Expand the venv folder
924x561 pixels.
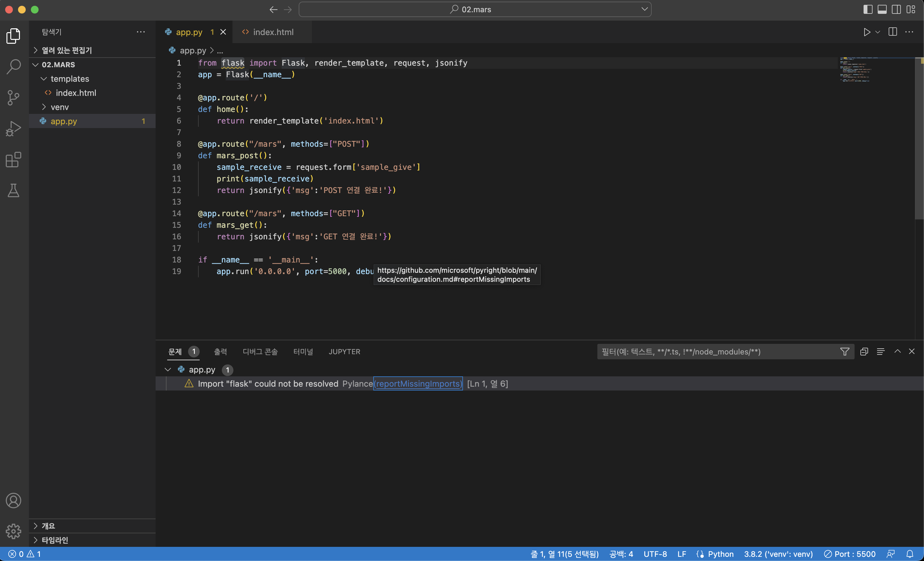92,107
